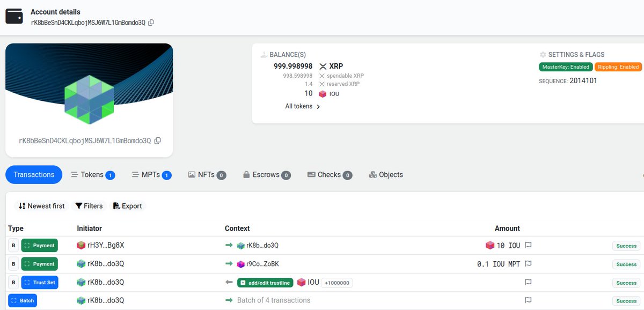The height and width of the screenshot is (310, 644).
Task: Click the purple r9Co…ZoBK avatar icon
Action: coord(241,264)
